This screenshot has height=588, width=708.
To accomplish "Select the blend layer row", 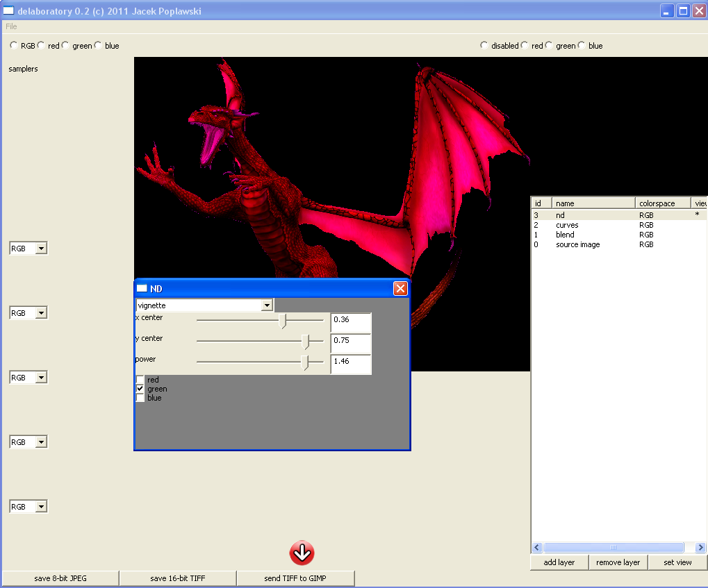I will pyautogui.click(x=619, y=235).
